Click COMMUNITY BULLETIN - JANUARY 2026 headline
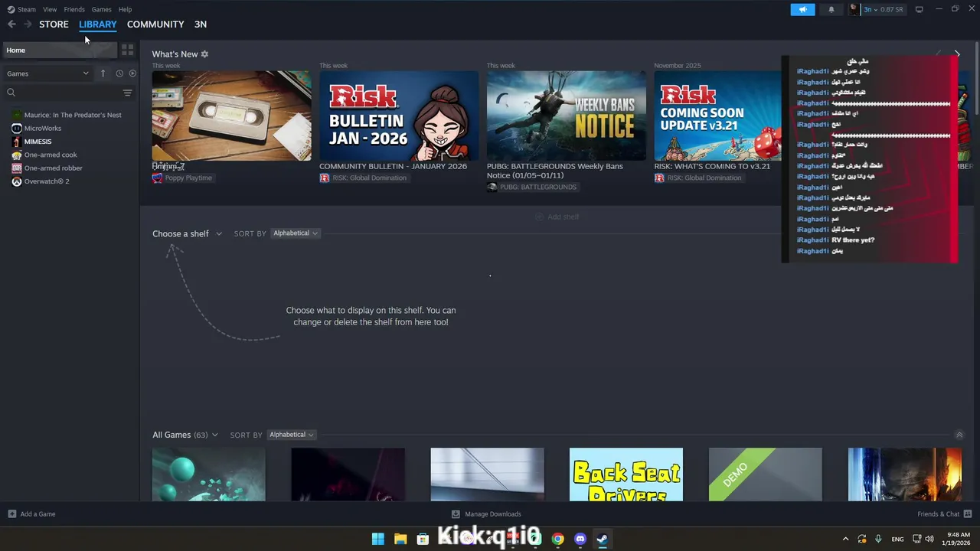The image size is (980, 551). pyautogui.click(x=393, y=166)
